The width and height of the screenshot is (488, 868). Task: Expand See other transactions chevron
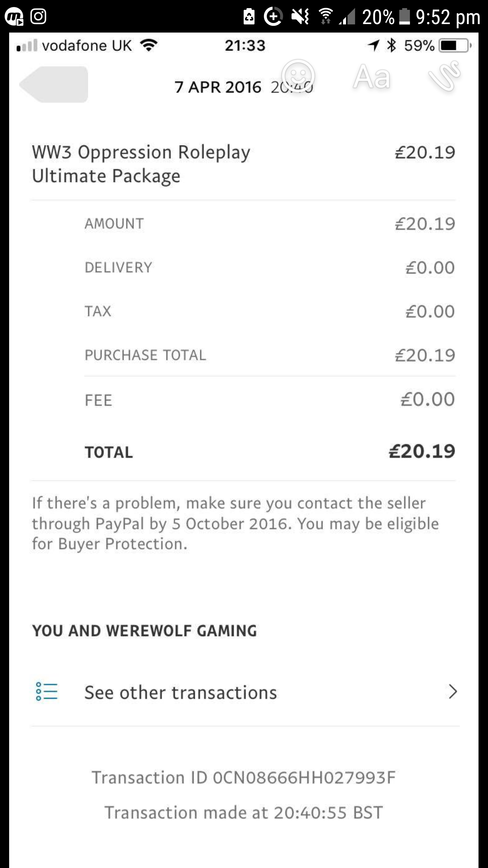(453, 692)
